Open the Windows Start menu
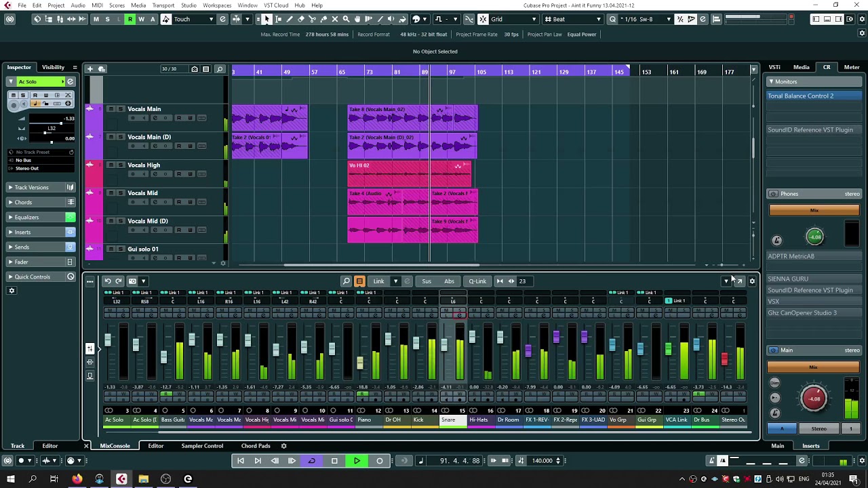 pos(10,479)
